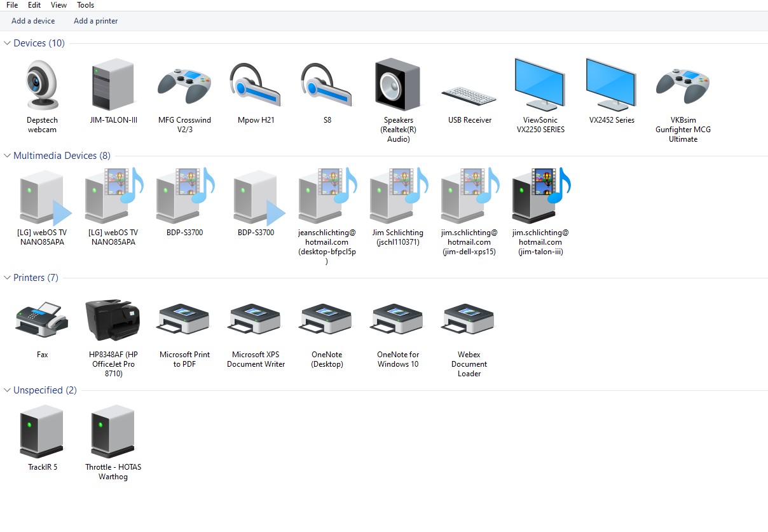Collapse the Unspecified (2) group chevron

pyautogui.click(x=8, y=390)
